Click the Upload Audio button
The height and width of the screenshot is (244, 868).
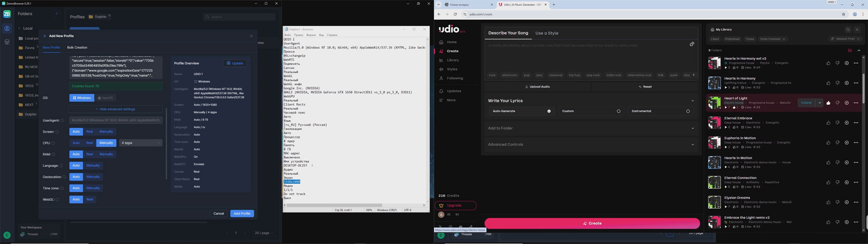(x=538, y=87)
